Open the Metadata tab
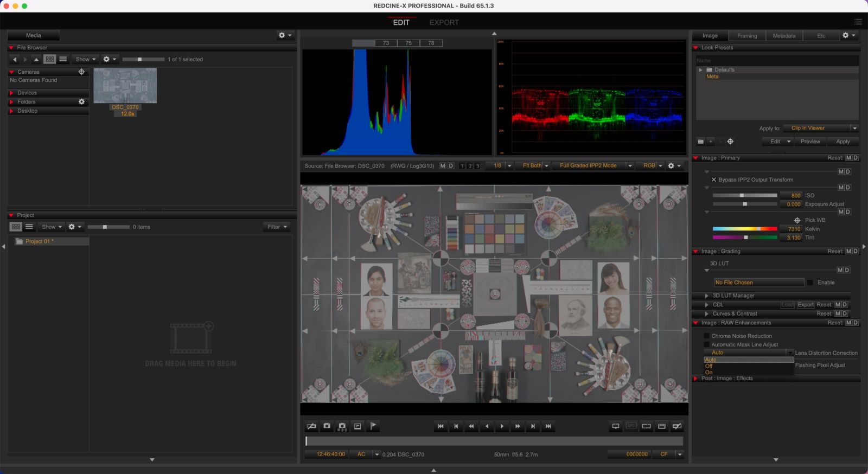 (784, 36)
